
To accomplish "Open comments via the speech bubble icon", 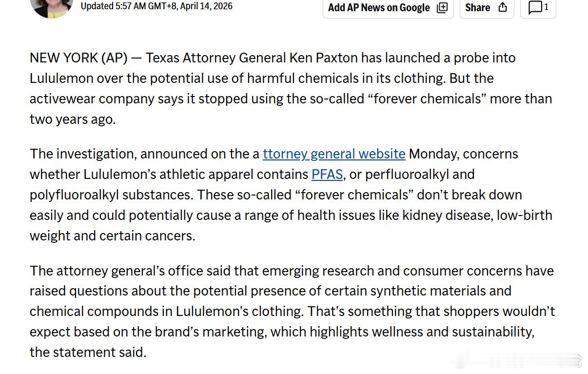I will 535,7.
